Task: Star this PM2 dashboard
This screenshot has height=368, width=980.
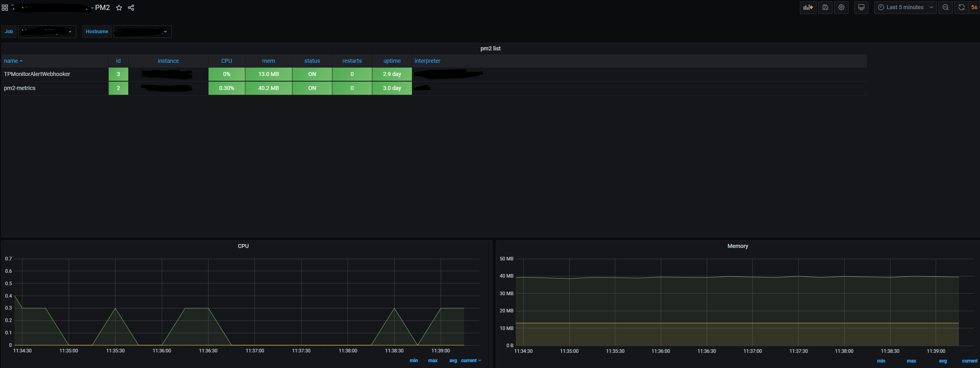Action: pos(119,8)
